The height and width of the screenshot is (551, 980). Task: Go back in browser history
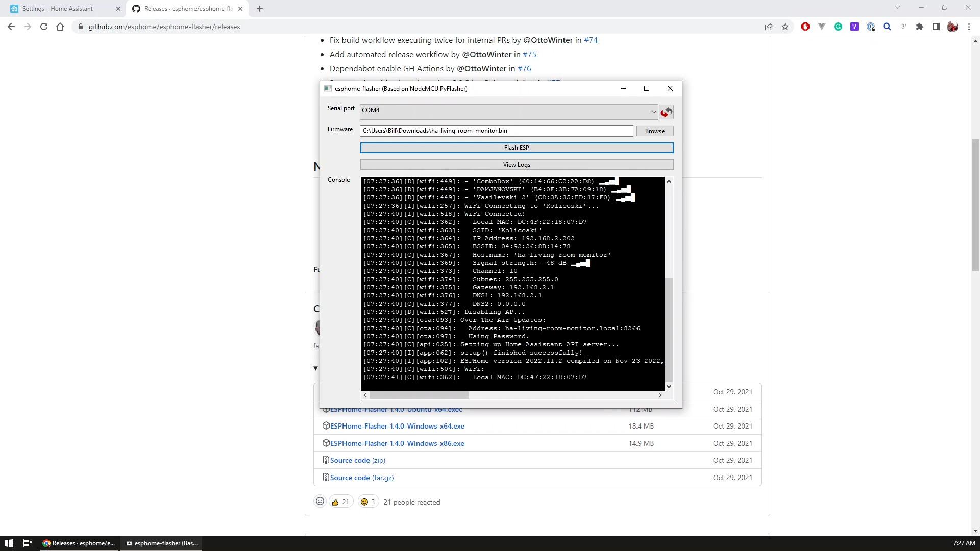coord(11,27)
